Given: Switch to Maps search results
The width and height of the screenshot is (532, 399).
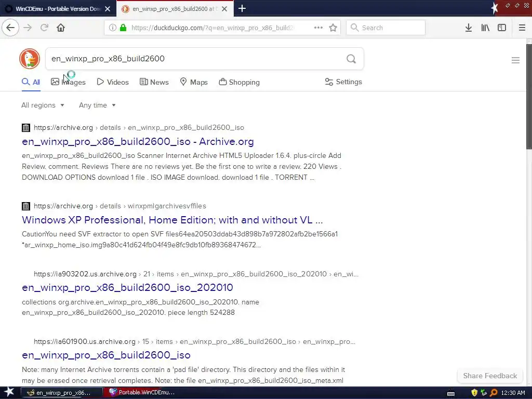Looking at the screenshot, I should (x=194, y=82).
